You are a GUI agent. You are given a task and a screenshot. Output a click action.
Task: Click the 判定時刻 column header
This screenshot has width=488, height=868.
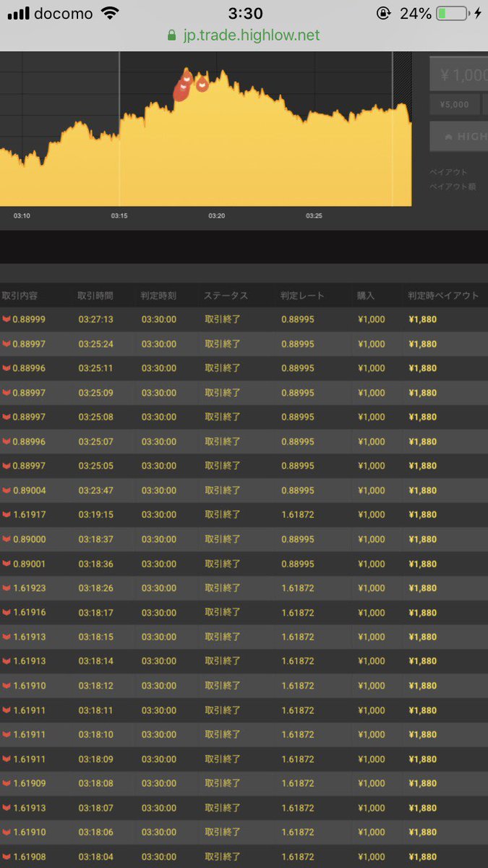(x=158, y=295)
